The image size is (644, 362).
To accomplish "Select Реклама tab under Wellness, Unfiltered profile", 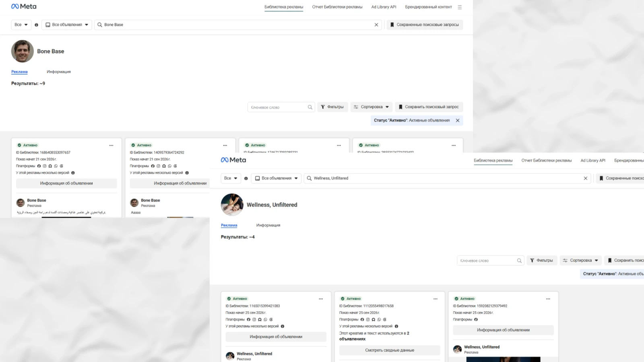I will click(x=229, y=225).
